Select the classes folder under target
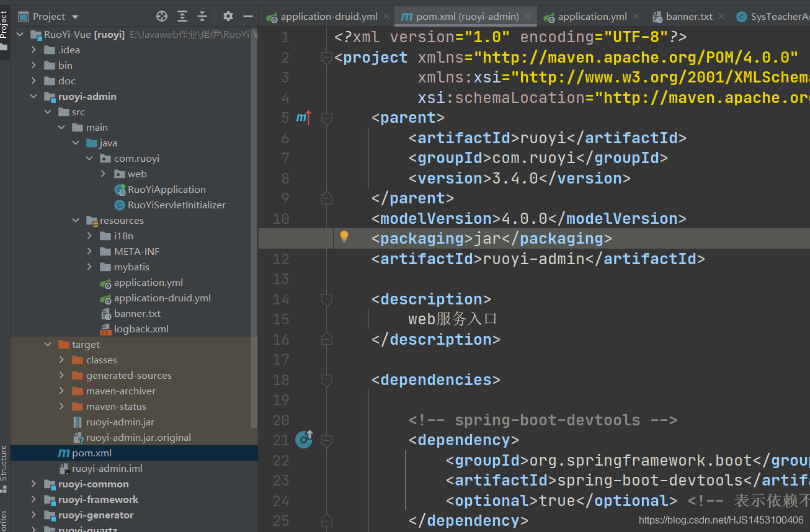810x532 pixels. [94, 360]
